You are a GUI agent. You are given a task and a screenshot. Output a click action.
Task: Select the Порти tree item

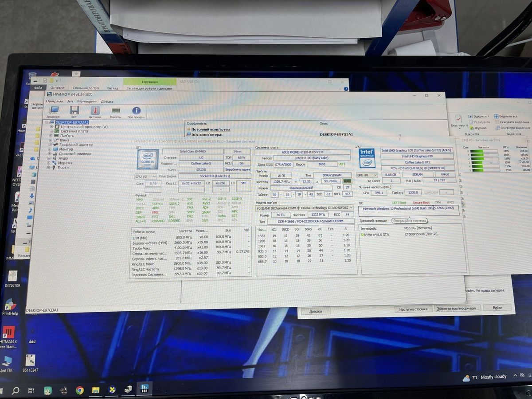click(63, 168)
